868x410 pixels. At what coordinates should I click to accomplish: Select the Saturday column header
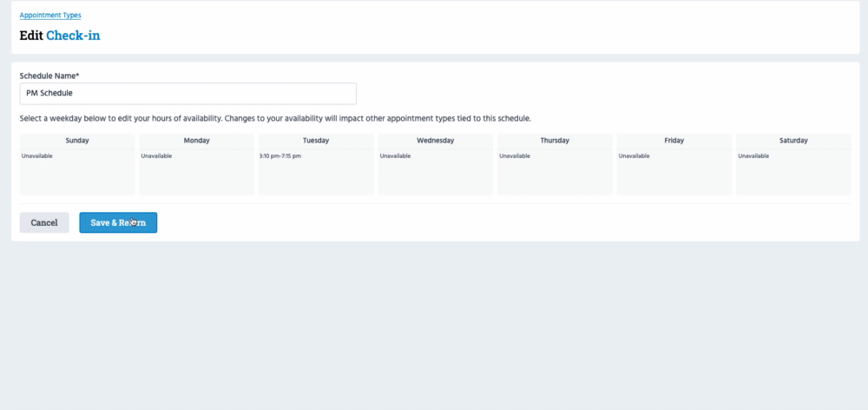(x=793, y=140)
